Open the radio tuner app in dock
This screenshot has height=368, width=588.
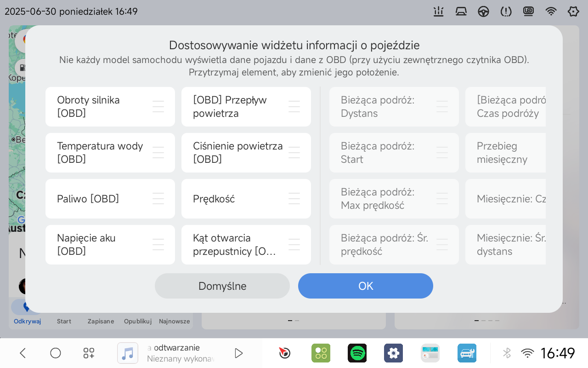point(430,353)
